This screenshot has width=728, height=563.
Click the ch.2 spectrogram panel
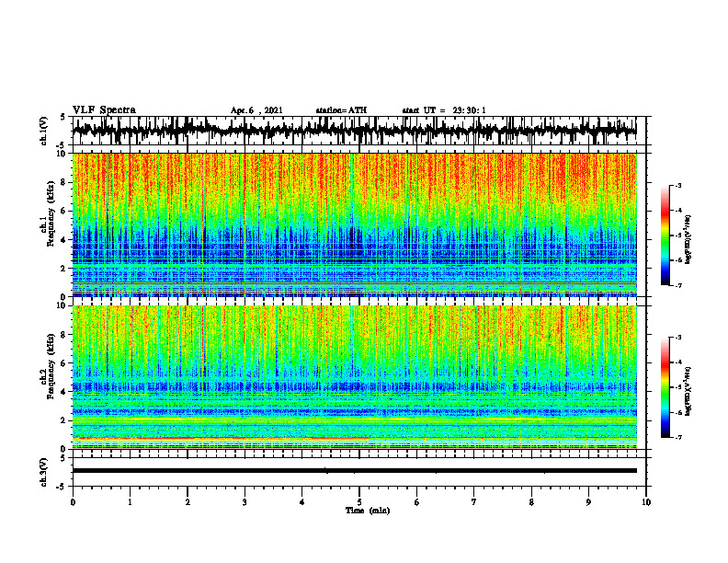coord(355,377)
